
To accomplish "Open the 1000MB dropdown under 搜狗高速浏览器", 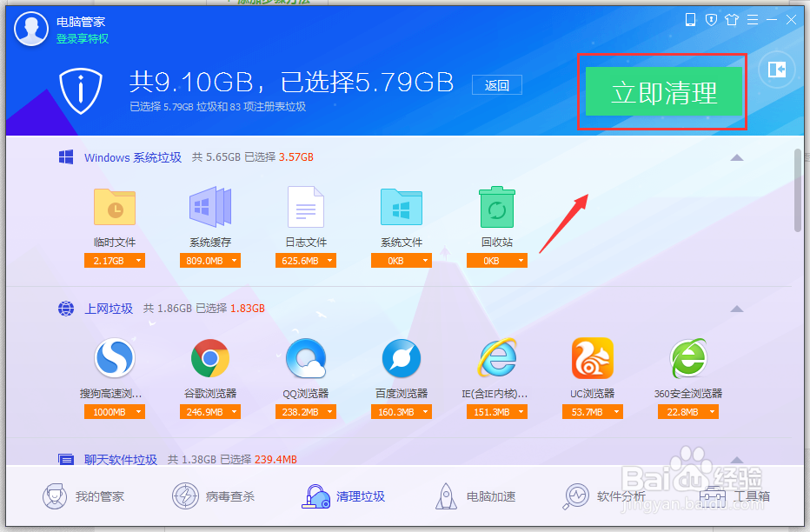I will (x=115, y=412).
